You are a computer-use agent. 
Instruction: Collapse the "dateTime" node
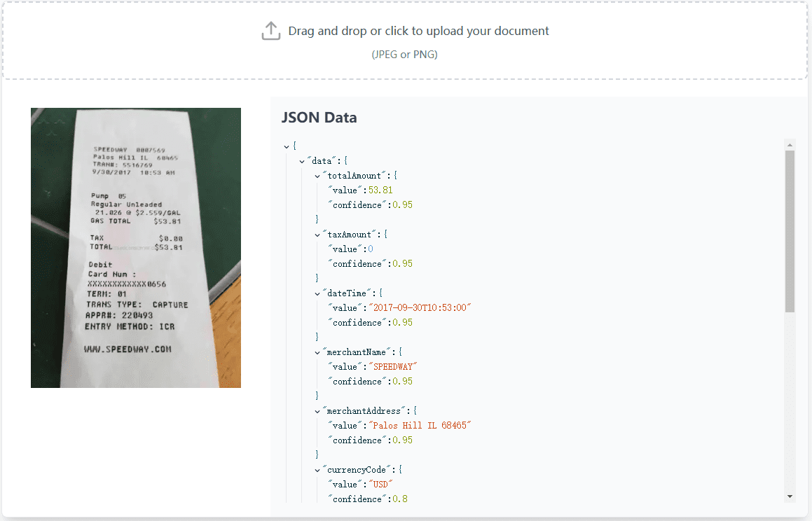click(x=317, y=293)
